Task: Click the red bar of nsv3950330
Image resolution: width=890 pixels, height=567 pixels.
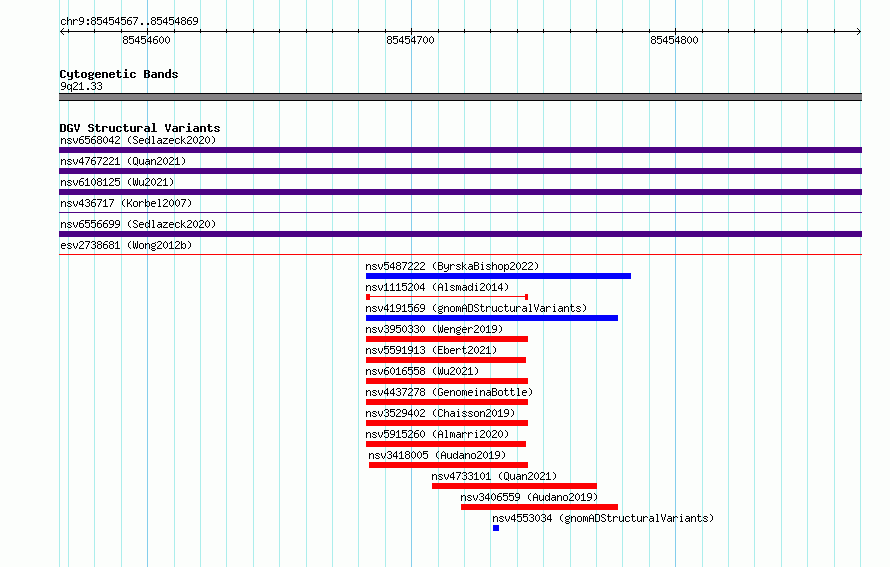Action: [447, 339]
